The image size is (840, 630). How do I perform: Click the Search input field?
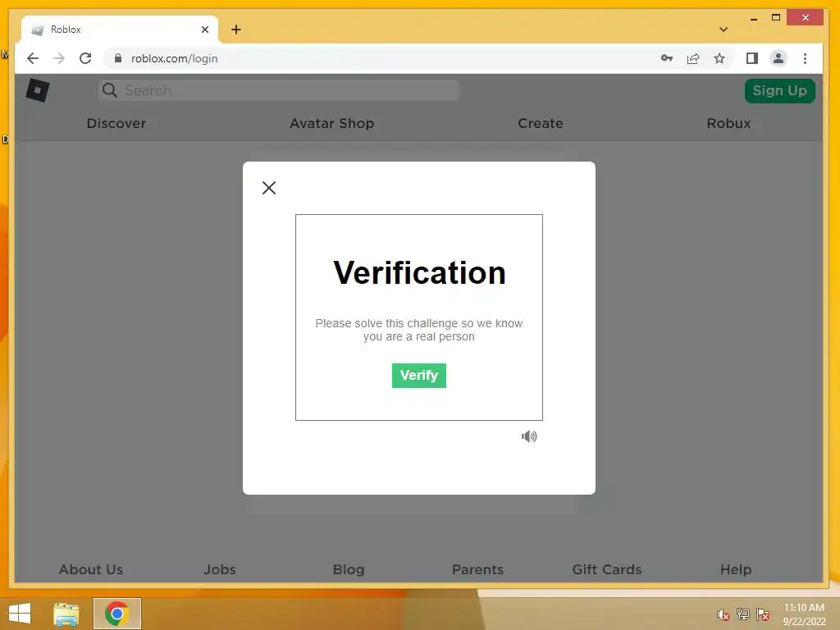278,90
